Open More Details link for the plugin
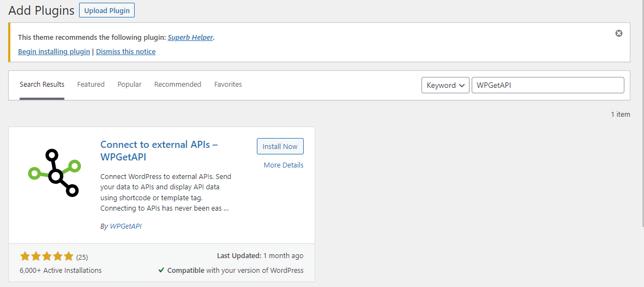The width and height of the screenshot is (644, 287). [x=284, y=165]
